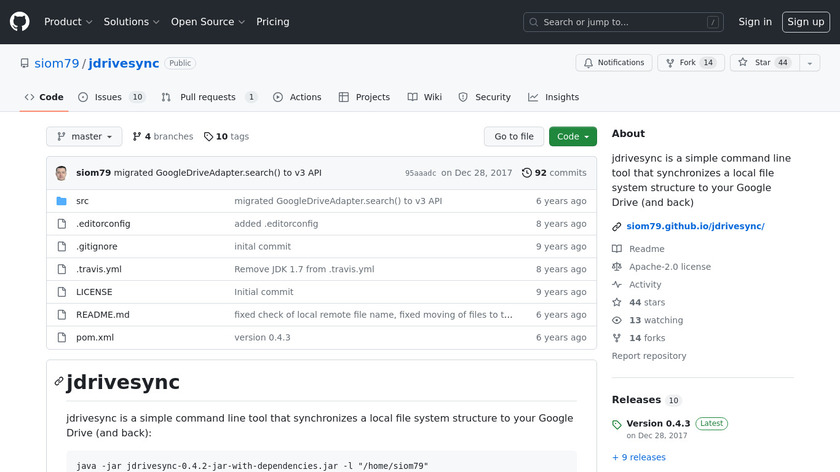Expand the master branch dropdown
Screen dimensions: 840x472
pyautogui.click(x=84, y=137)
